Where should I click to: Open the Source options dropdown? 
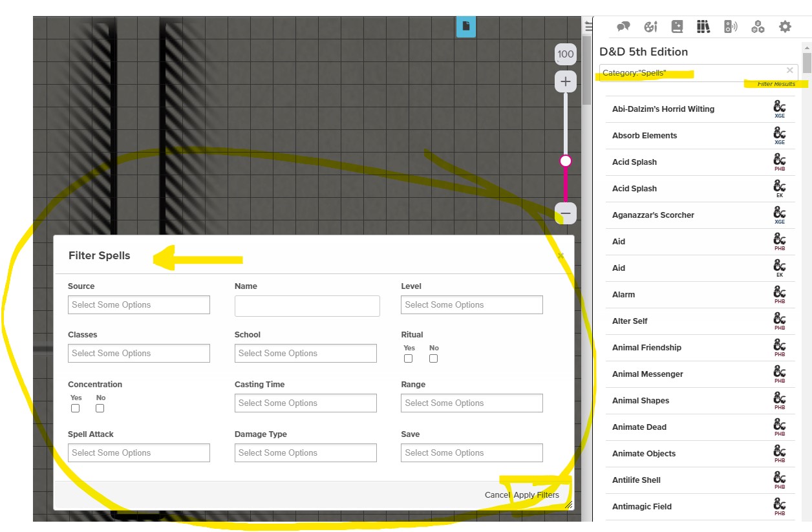coord(139,304)
